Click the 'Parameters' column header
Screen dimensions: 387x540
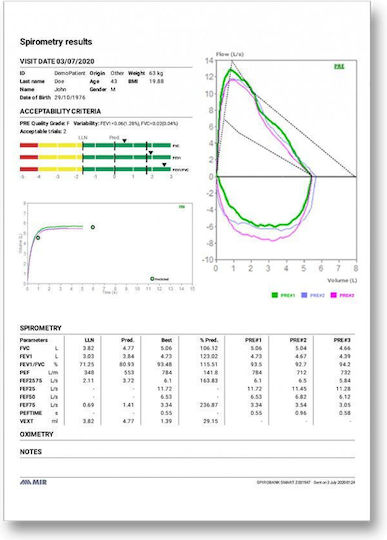[x=33, y=340]
